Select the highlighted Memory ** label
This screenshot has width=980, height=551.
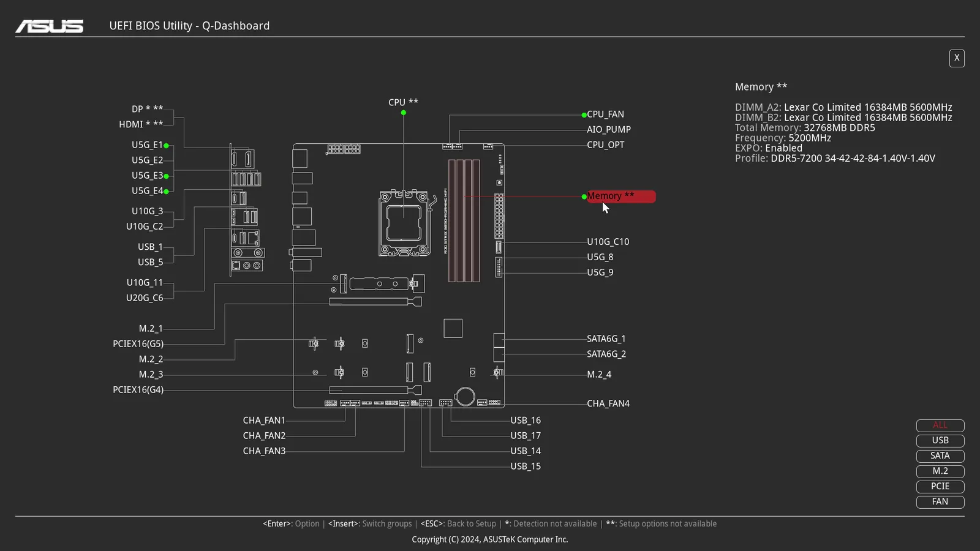point(621,197)
